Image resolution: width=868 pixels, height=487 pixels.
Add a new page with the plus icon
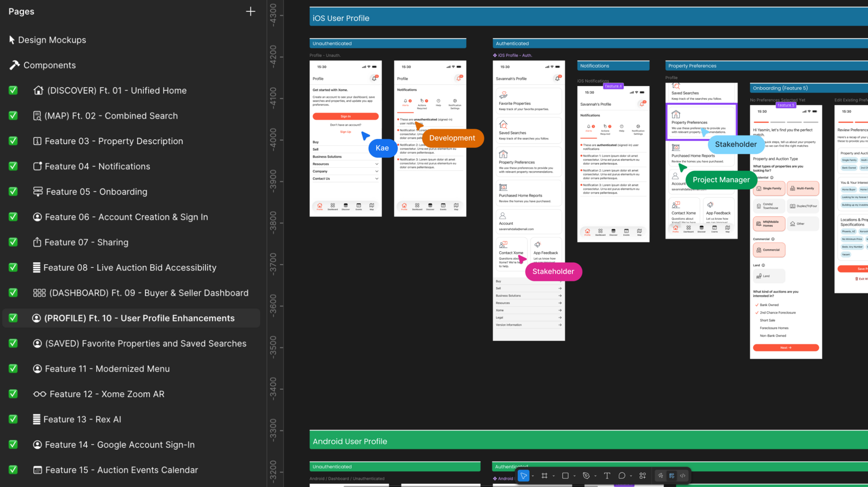250,11
